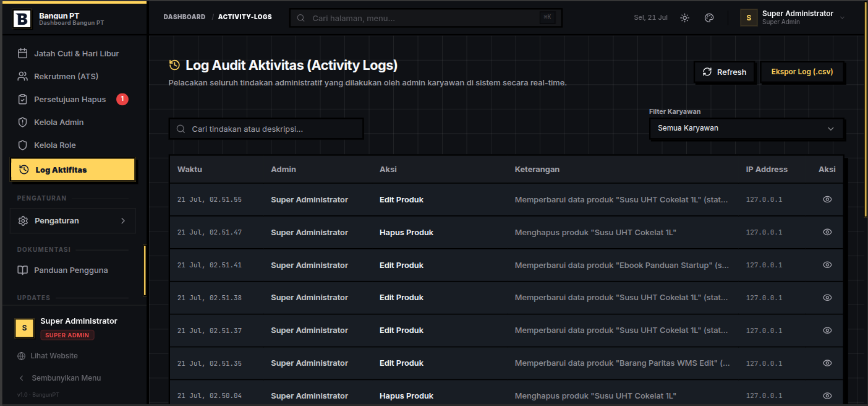Expand the Pengaturan submenu chevron
Image resolution: width=868 pixels, height=406 pixels.
pos(123,221)
